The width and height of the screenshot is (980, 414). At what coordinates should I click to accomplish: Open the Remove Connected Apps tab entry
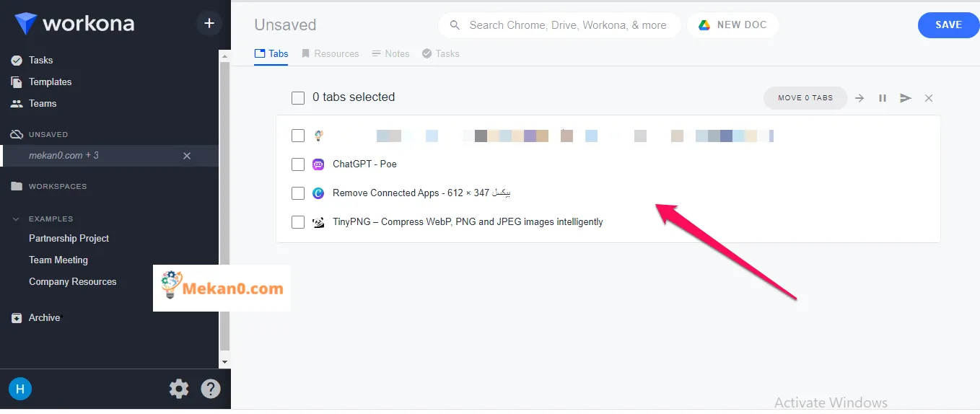point(421,193)
